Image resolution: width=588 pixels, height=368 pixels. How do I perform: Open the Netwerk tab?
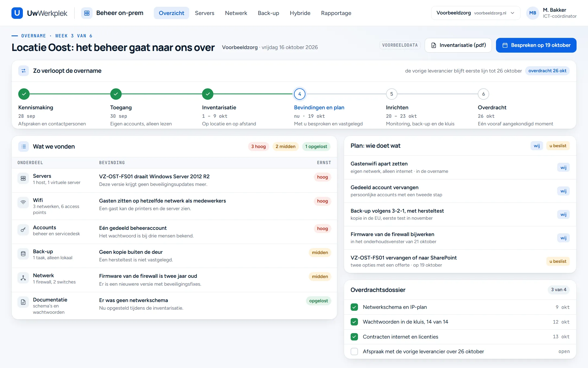point(236,13)
